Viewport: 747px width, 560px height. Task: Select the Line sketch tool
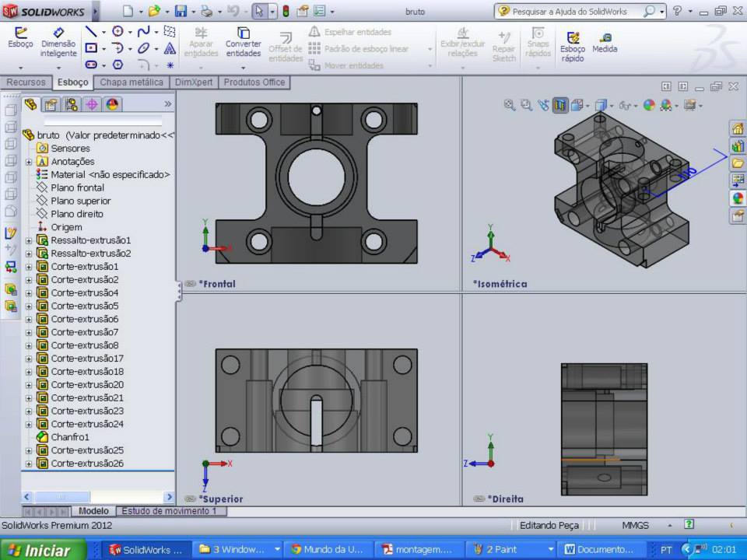click(92, 32)
